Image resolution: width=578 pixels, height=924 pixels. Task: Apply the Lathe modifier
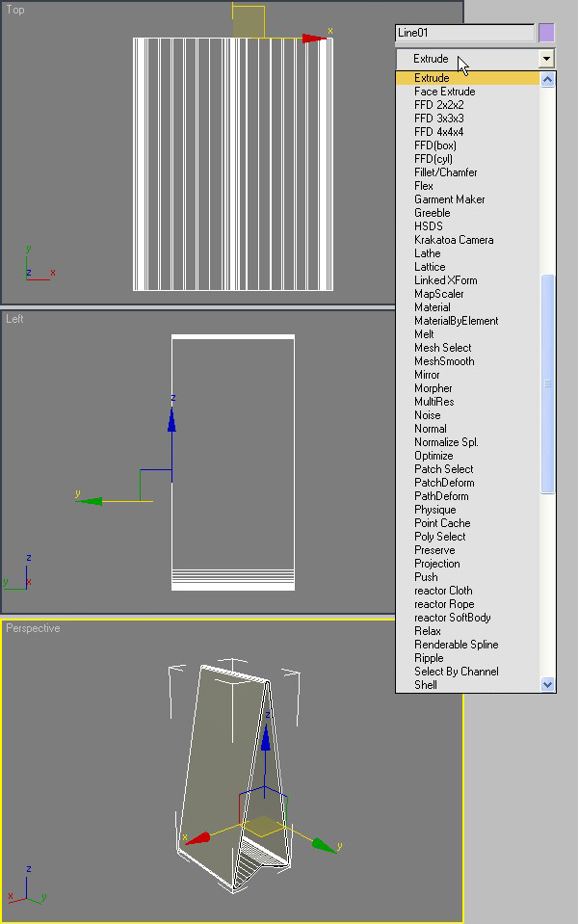click(x=427, y=253)
